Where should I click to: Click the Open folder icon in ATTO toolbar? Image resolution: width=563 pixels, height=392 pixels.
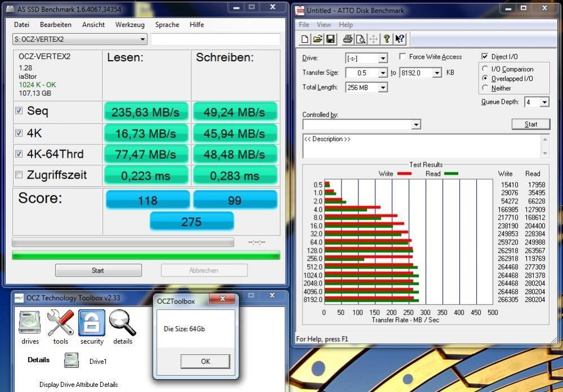click(x=317, y=39)
